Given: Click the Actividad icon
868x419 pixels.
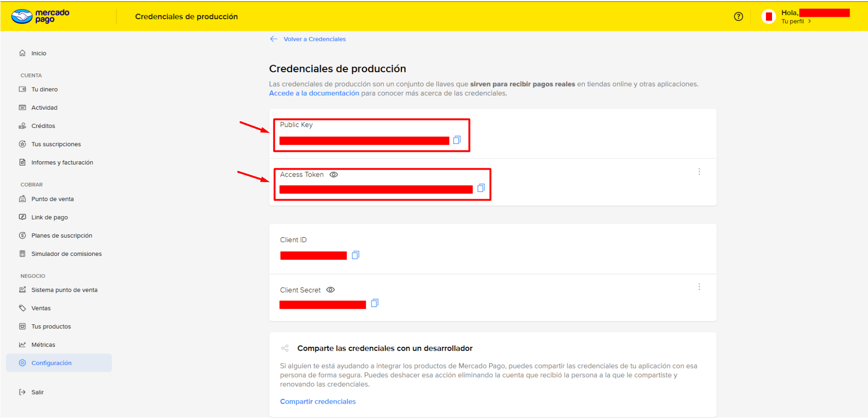Looking at the screenshot, I should click(22, 107).
